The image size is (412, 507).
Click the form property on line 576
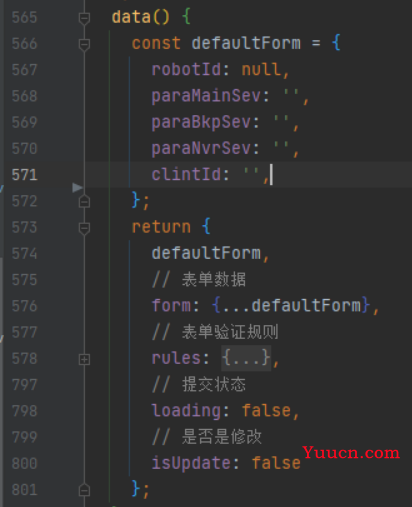(x=171, y=305)
